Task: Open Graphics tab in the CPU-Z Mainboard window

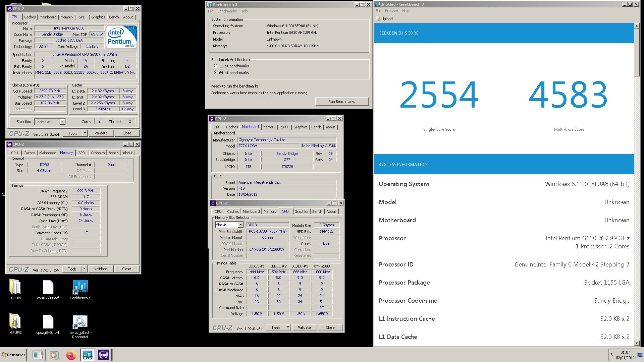Action: coord(300,127)
